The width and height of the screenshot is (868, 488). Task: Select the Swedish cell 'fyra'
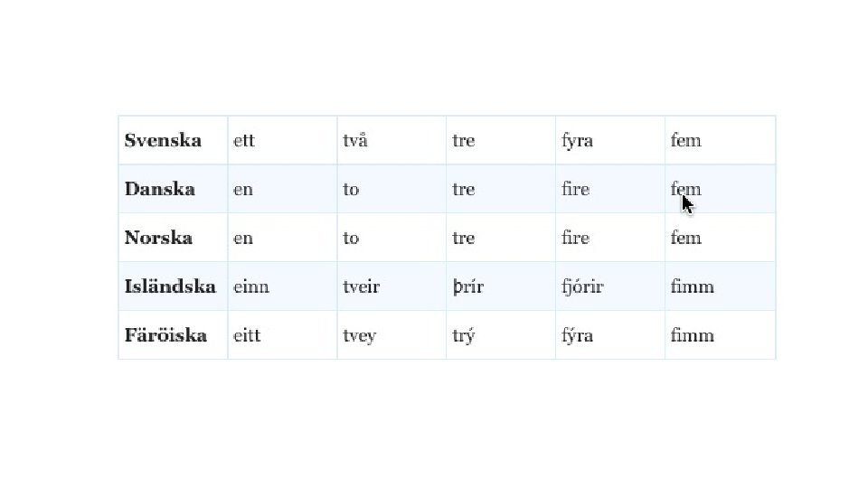point(577,140)
